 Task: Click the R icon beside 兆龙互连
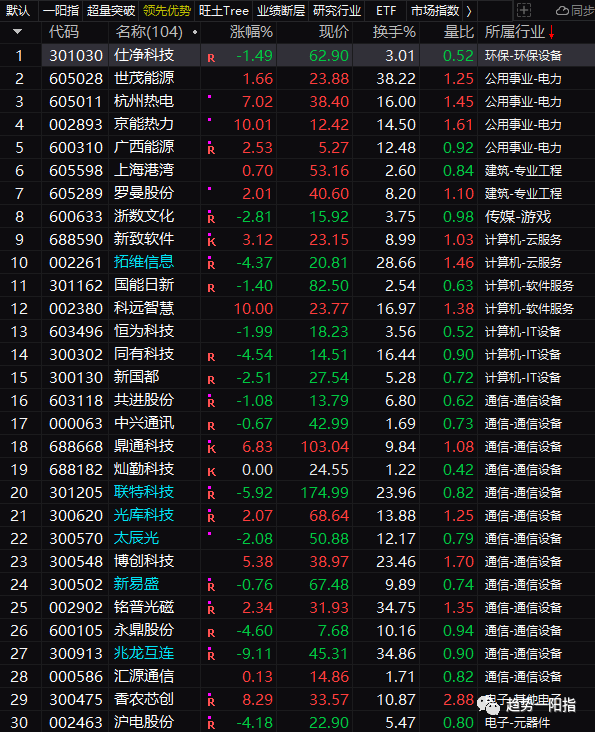211,656
